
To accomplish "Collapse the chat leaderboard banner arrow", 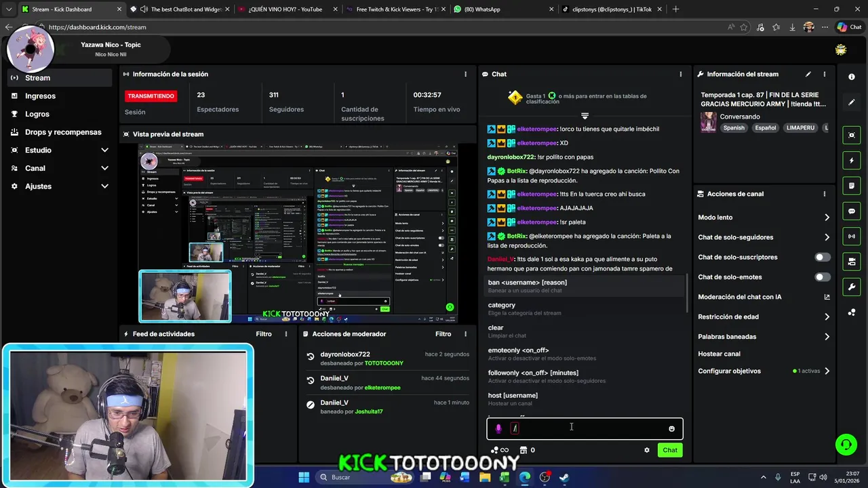I will pyautogui.click(x=585, y=116).
